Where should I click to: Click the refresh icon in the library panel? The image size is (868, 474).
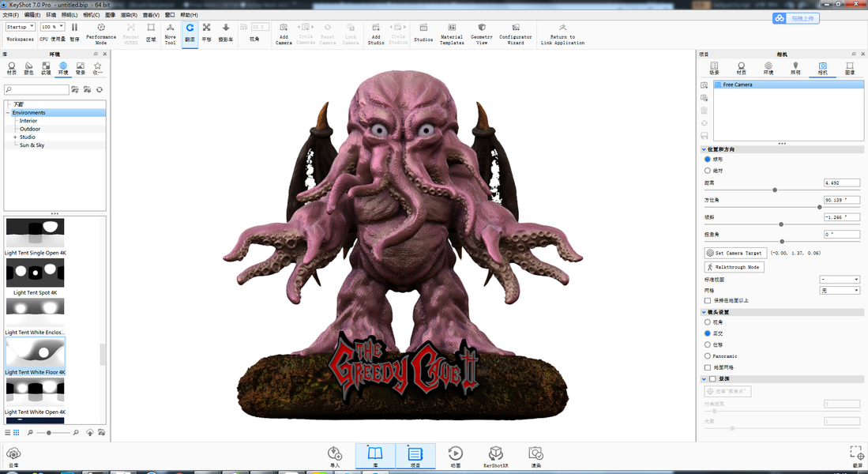100,89
